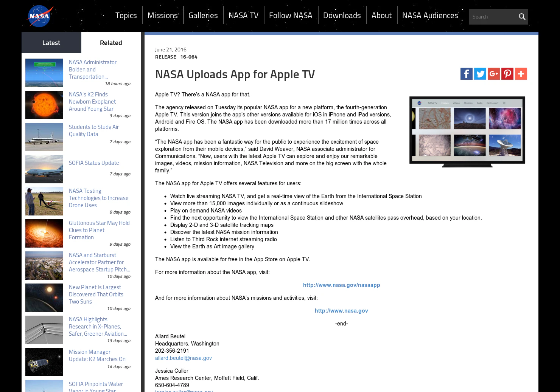This screenshot has height=392, width=560.
Task: Click the Starburst Accelerator aerial thumbnail
Action: pos(44,265)
